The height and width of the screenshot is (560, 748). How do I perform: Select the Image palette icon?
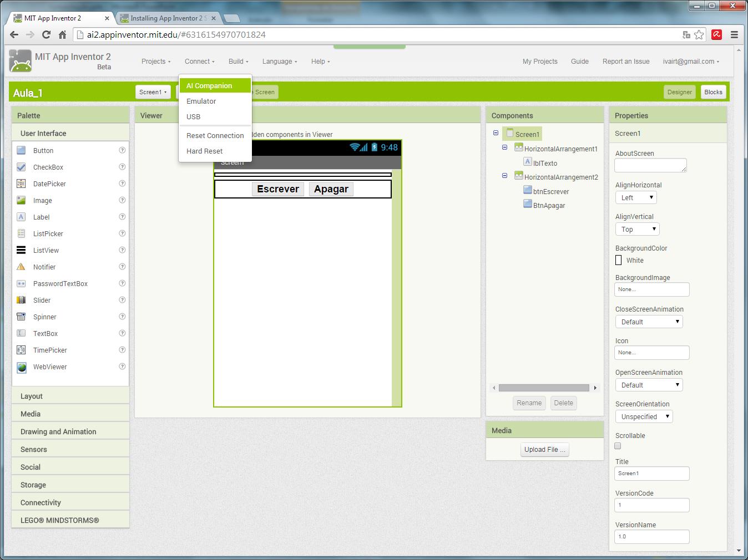(x=21, y=200)
